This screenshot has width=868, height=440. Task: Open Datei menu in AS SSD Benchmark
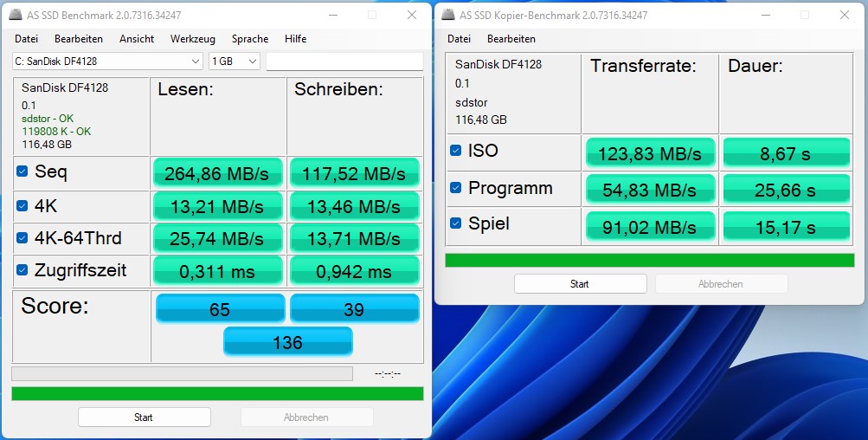pos(27,39)
